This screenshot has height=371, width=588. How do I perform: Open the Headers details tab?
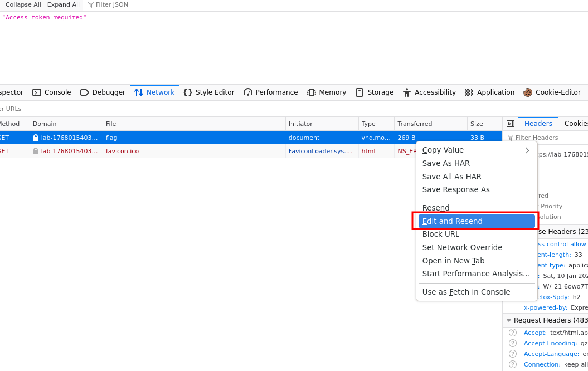538,123
